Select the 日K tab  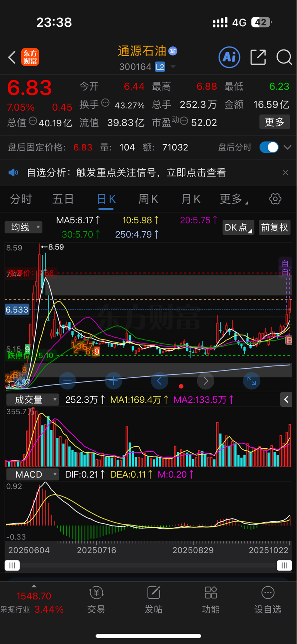106,199
